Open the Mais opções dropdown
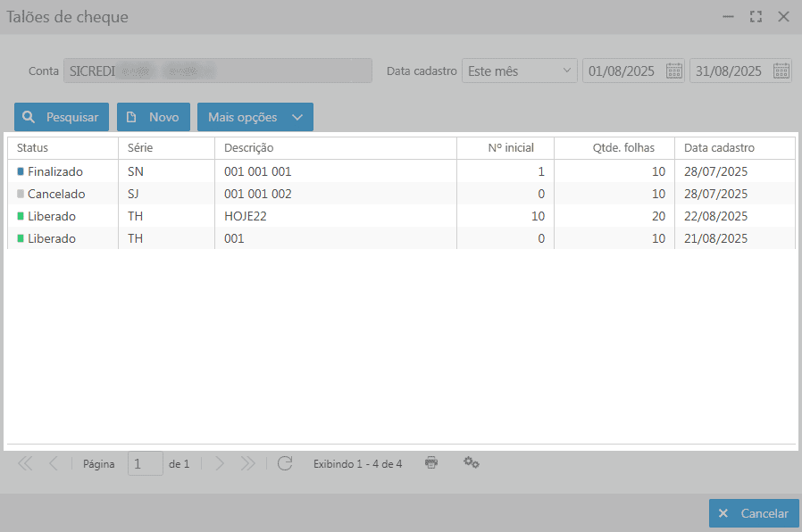The image size is (802, 532). 255,117
